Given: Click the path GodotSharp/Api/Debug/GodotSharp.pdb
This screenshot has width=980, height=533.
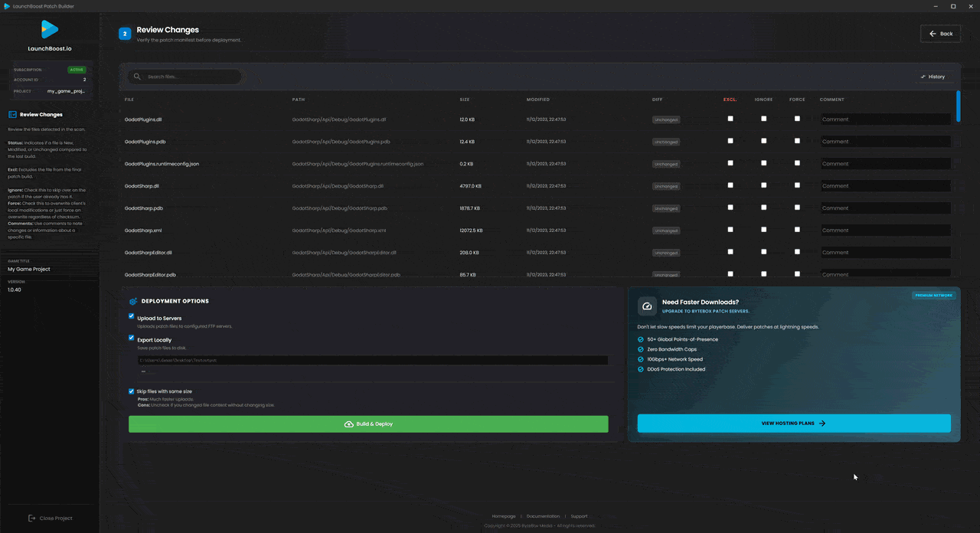Looking at the screenshot, I should pyautogui.click(x=339, y=208).
